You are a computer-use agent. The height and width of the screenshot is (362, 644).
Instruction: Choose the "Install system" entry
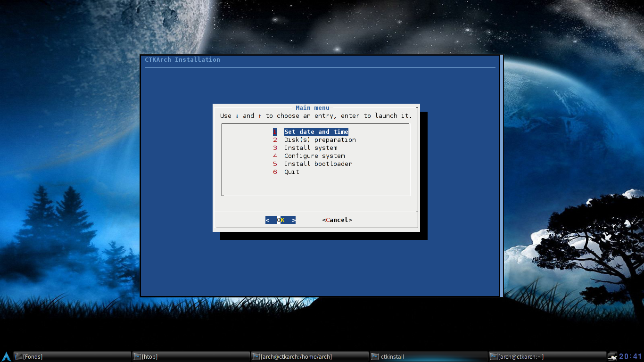(x=311, y=148)
